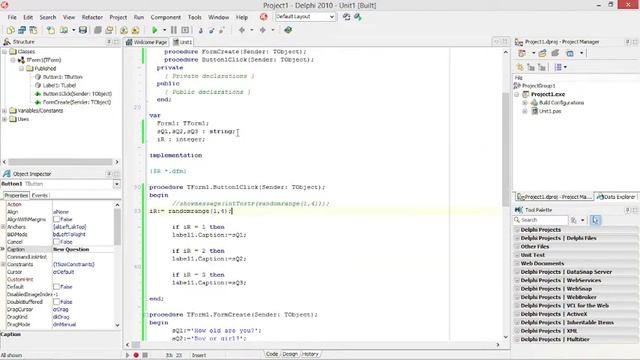Toggle the AlignWithMargins False checkbox

tap(56, 220)
